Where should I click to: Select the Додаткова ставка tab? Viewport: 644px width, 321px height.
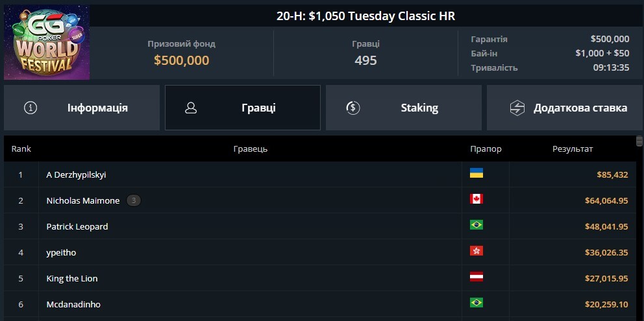tap(565, 108)
